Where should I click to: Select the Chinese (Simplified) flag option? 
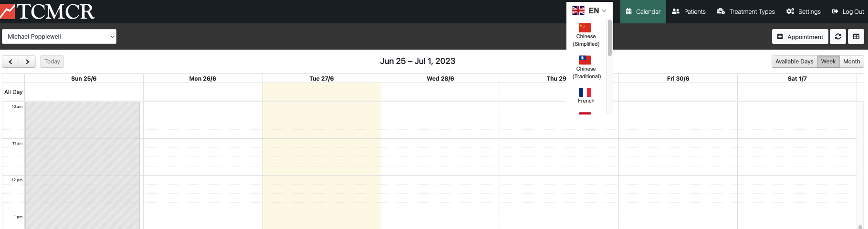click(586, 35)
